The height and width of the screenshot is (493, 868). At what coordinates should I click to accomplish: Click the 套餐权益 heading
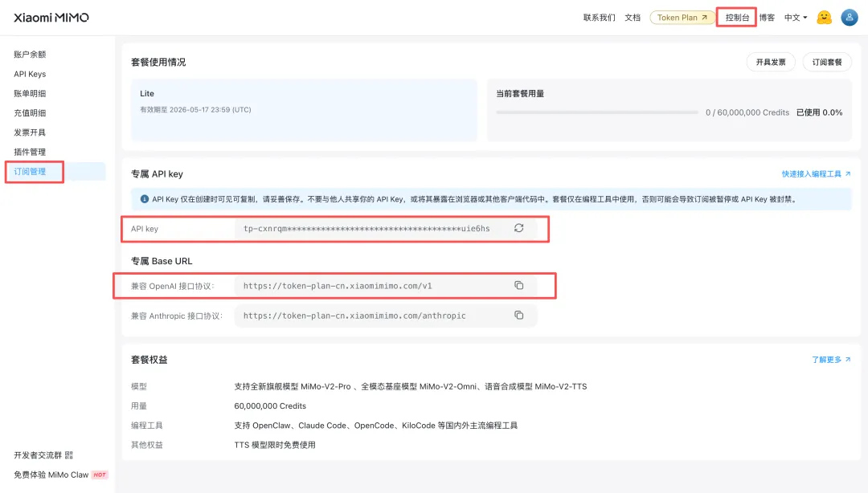(x=149, y=360)
